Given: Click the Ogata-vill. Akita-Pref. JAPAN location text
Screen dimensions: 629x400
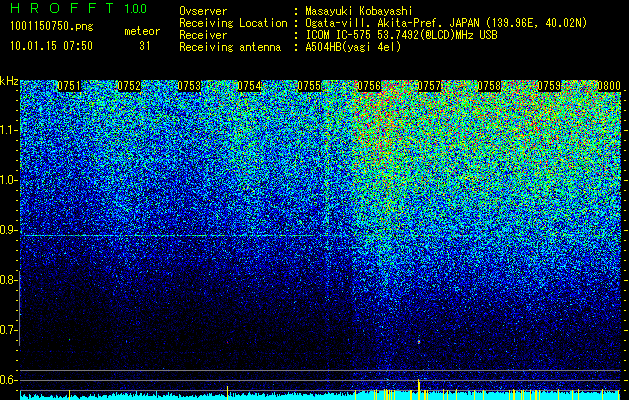Looking at the screenshot, I should click(x=446, y=23).
